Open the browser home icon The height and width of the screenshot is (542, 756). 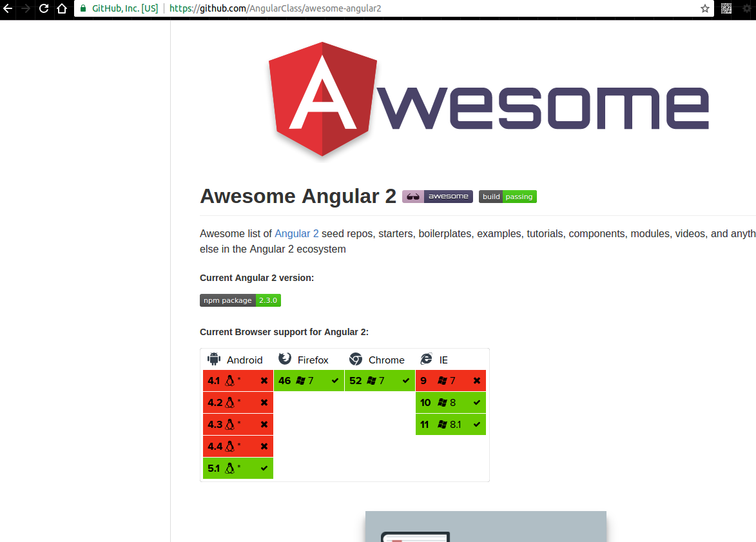[62, 8]
